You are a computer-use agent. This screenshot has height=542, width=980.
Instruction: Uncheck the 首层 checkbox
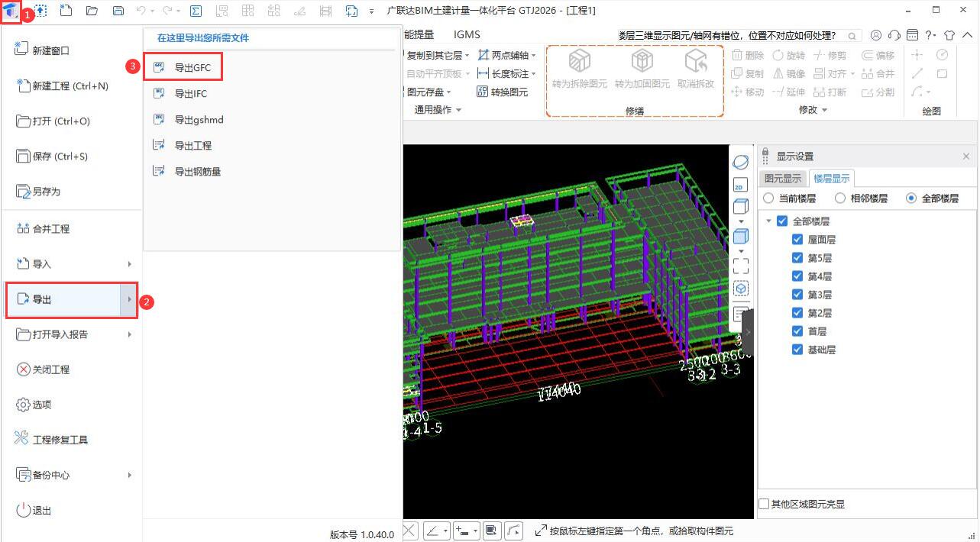797,331
